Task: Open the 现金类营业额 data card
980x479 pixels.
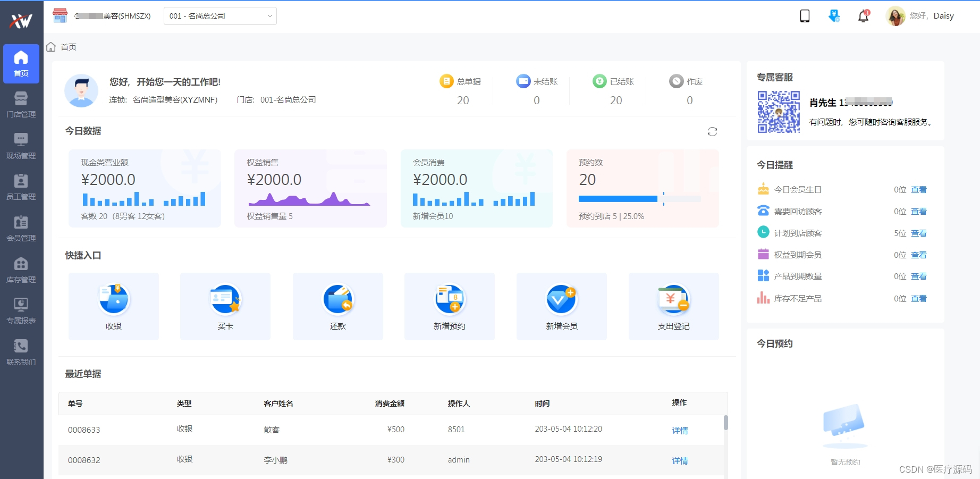Action: click(x=145, y=188)
